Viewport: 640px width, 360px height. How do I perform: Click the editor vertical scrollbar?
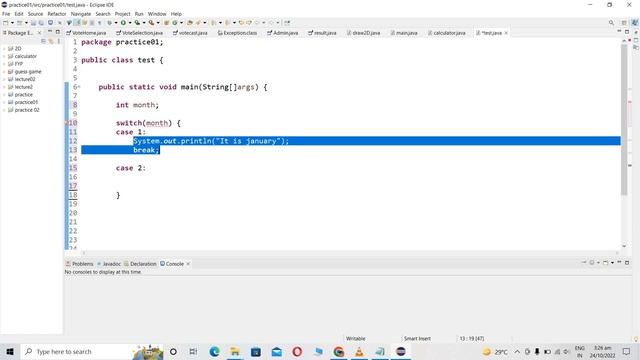pos(624,120)
